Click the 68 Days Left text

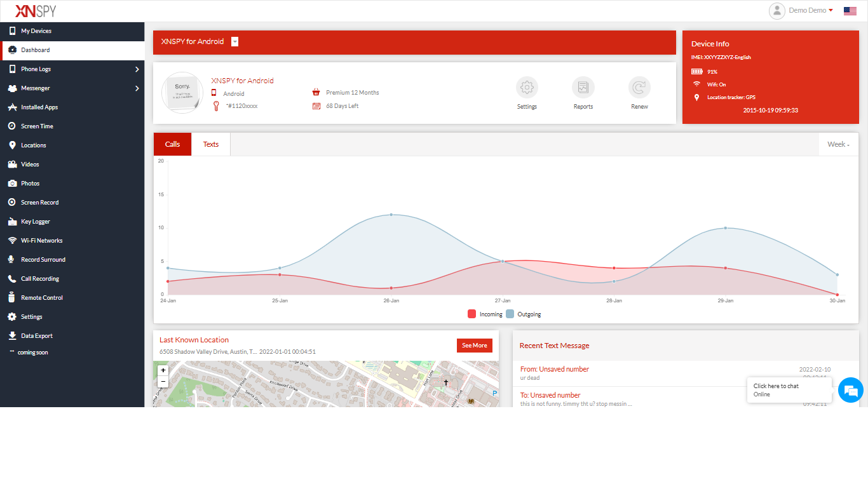coord(342,106)
